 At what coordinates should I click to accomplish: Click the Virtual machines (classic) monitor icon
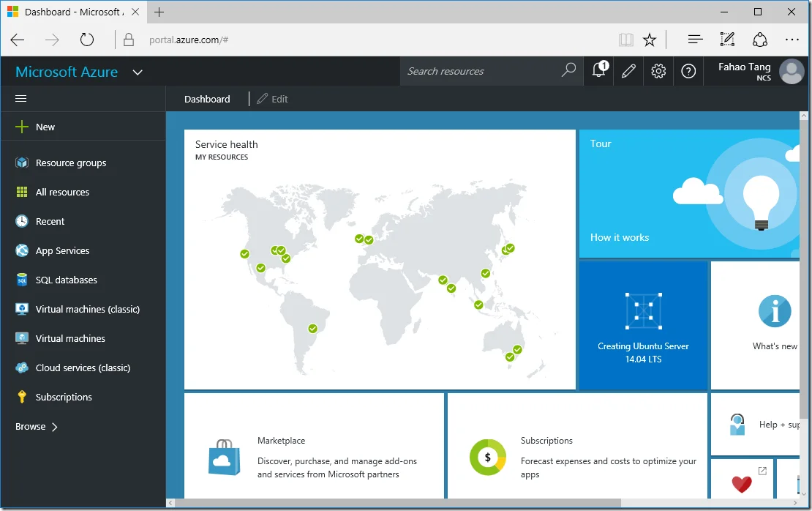[22, 310]
